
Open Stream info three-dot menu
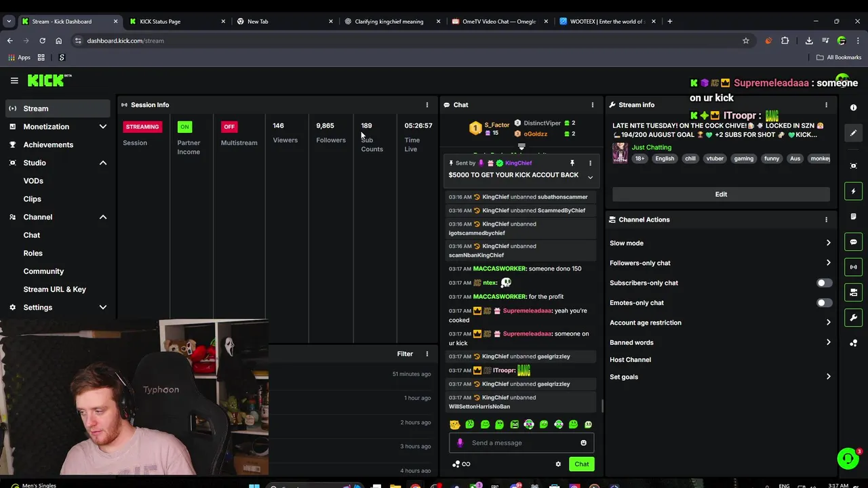pyautogui.click(x=826, y=105)
